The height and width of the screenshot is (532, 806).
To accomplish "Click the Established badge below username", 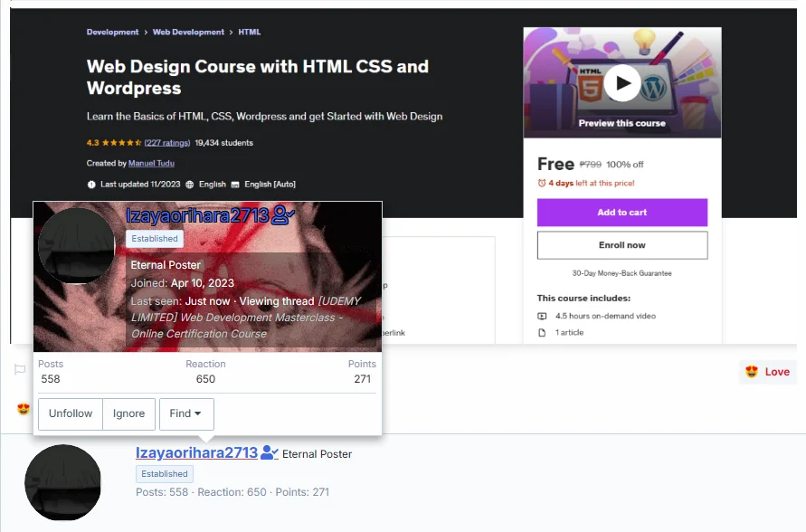I will click(x=165, y=474).
